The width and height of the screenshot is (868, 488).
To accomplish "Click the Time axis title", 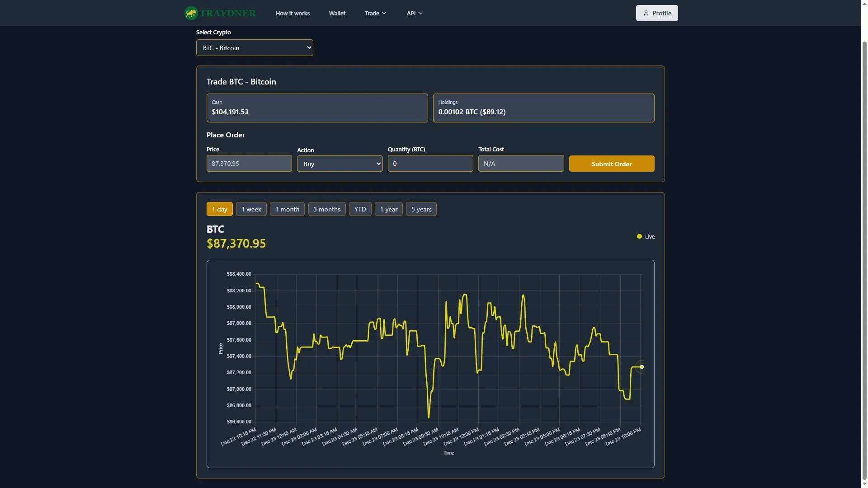I will tap(448, 453).
